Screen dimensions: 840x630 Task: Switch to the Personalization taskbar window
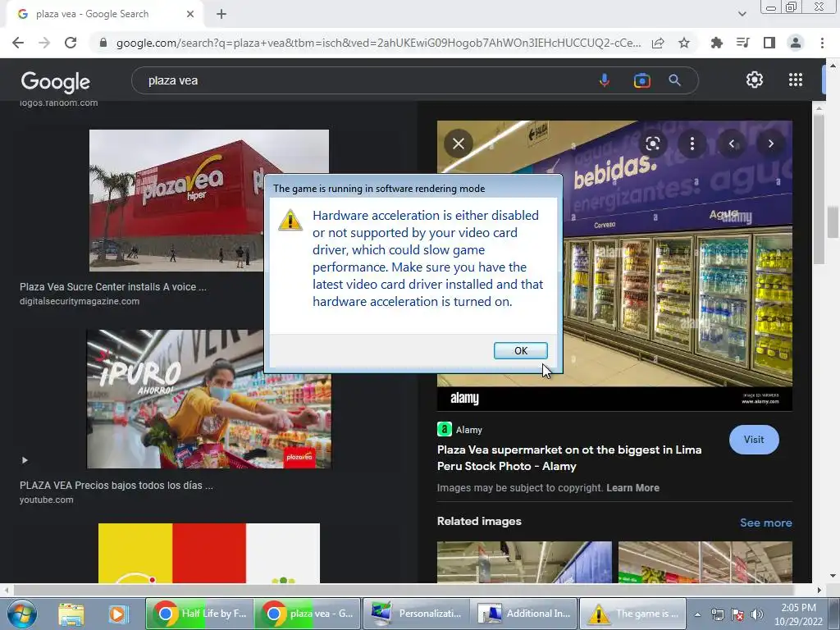click(x=416, y=614)
